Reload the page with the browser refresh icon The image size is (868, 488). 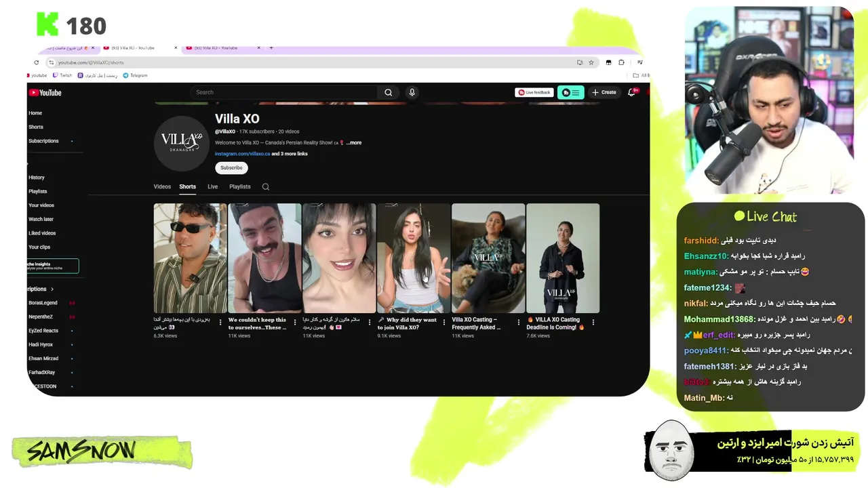coord(36,62)
